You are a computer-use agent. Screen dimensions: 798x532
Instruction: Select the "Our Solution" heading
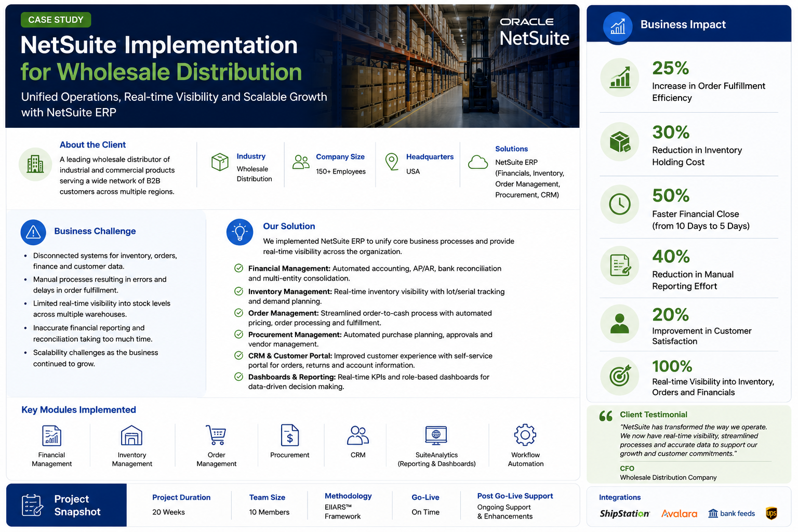pyautogui.click(x=289, y=227)
